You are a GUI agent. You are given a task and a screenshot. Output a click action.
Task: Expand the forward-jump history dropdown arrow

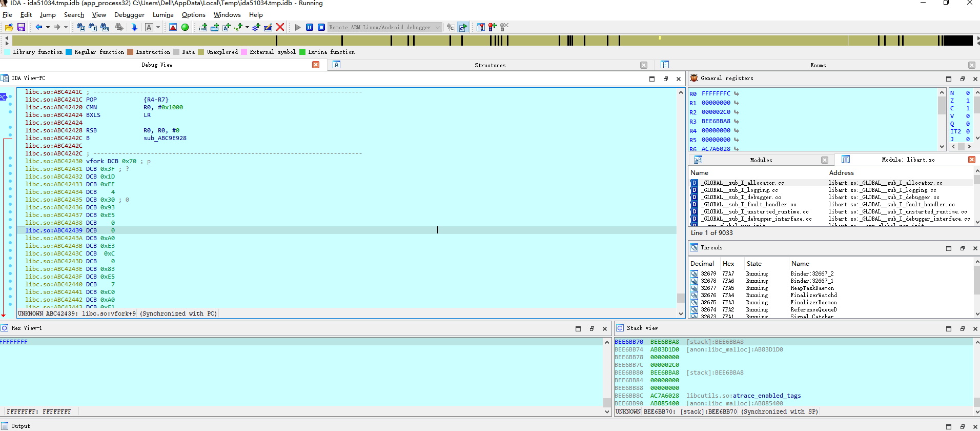tap(66, 27)
